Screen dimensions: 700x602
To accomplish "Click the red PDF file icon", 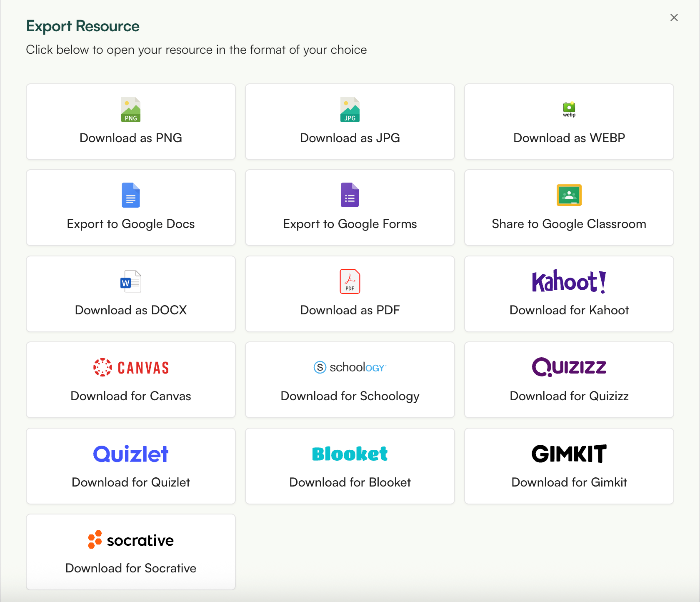I will point(350,281).
